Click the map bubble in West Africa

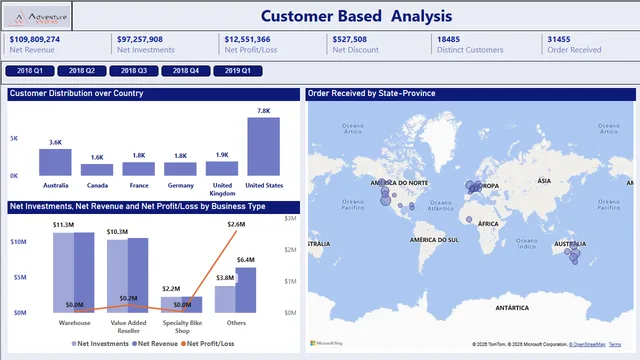[469, 219]
